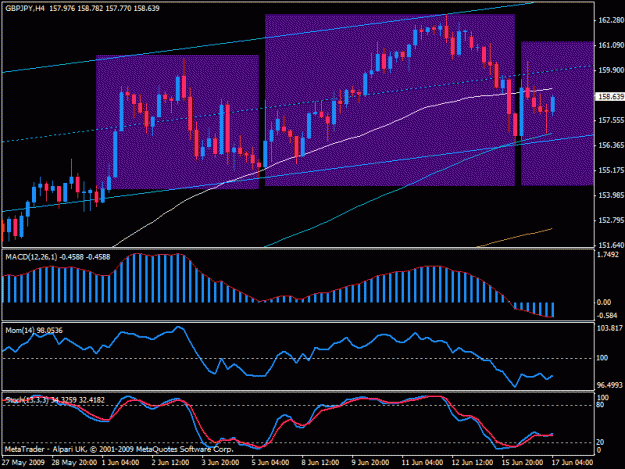Screen dimensions: 625x469
Task: Click the 12 Jun 12:00 time label
Action: point(472,463)
